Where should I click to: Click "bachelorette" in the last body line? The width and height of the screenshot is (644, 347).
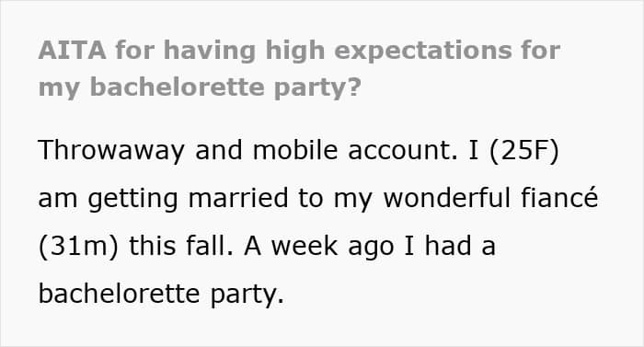tap(119, 293)
